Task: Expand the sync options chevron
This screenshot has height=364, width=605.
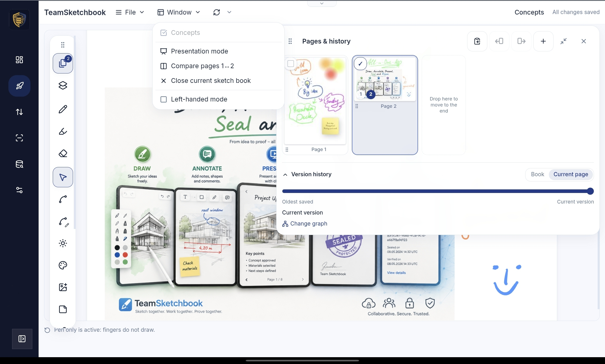Action: click(229, 12)
